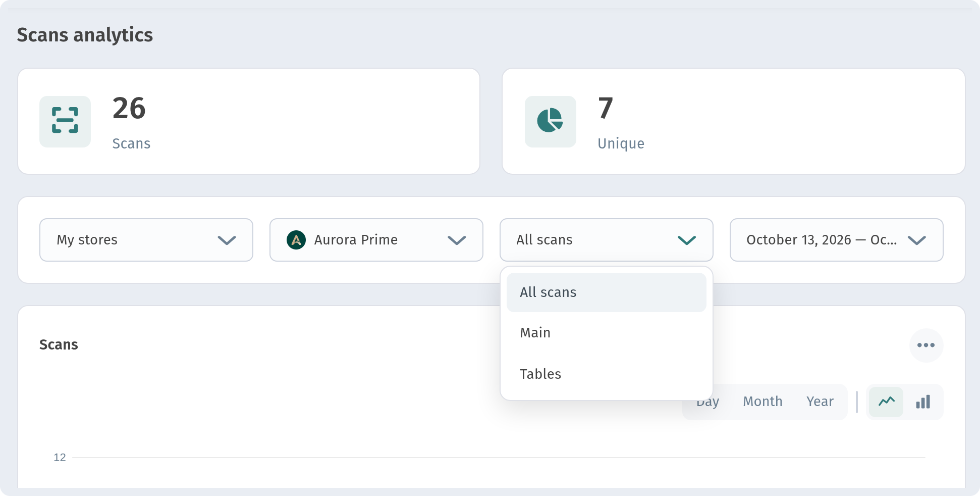Viewport: 980px width, 496px height.
Task: Collapse the All scans dropdown
Action: (607, 240)
